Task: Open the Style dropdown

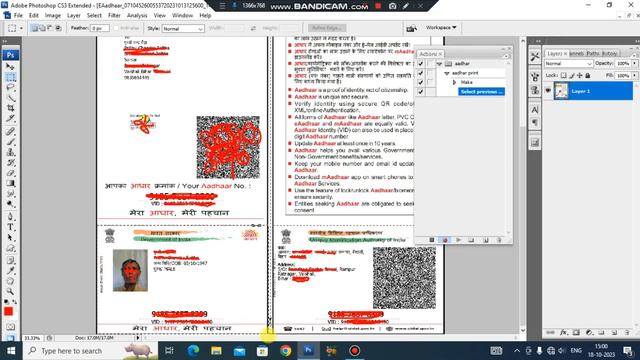Action: (x=183, y=29)
